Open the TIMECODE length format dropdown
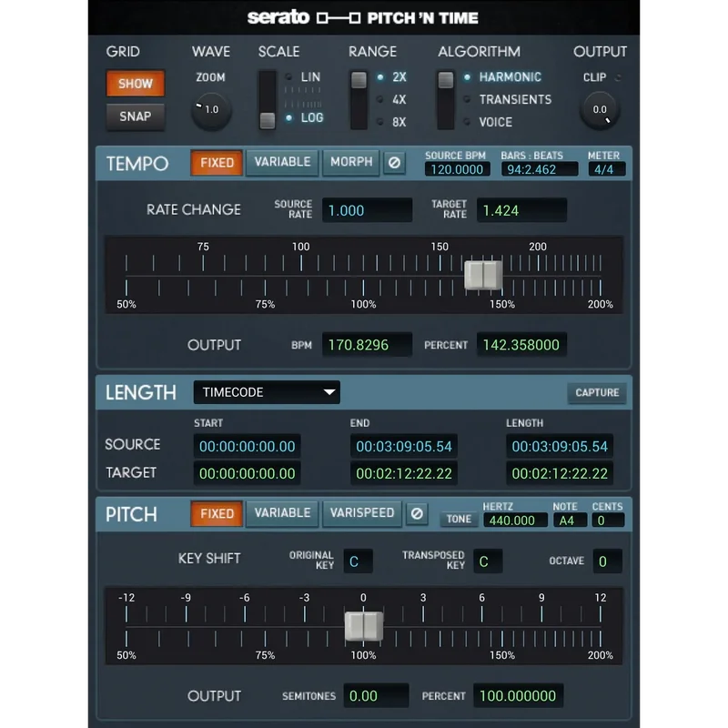The width and height of the screenshot is (728, 728). tap(267, 392)
